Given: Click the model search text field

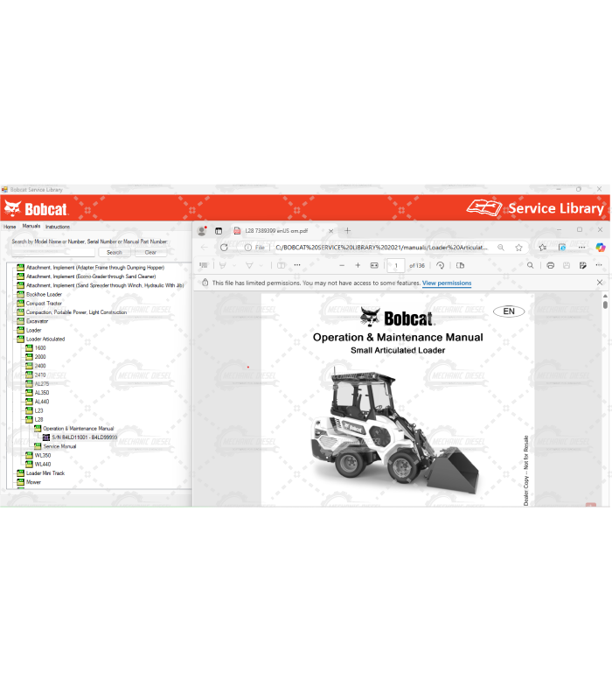Looking at the screenshot, I should 52,252.
